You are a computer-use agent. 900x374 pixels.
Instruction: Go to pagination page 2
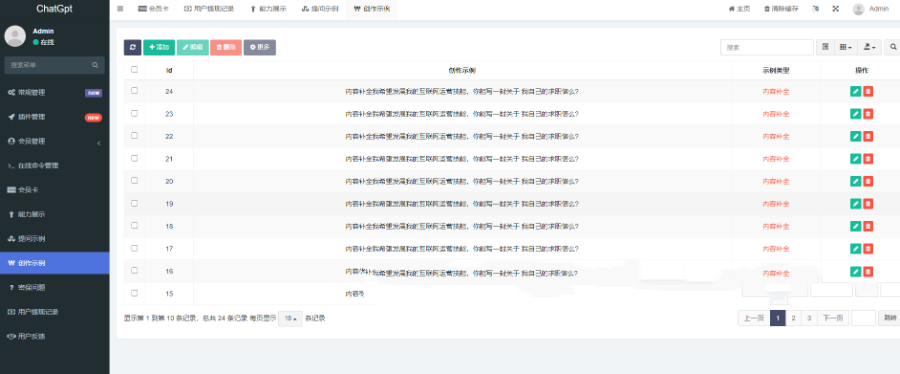(793, 318)
